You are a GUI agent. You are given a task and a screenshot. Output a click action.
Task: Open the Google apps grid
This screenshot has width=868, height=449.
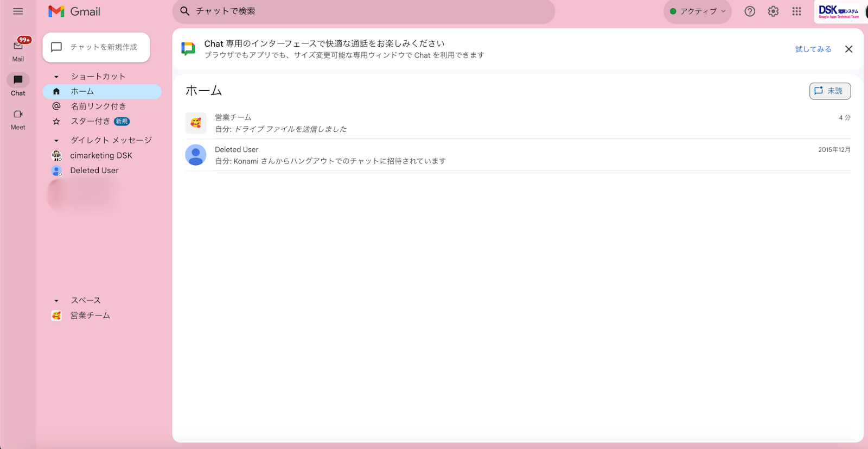click(x=796, y=11)
